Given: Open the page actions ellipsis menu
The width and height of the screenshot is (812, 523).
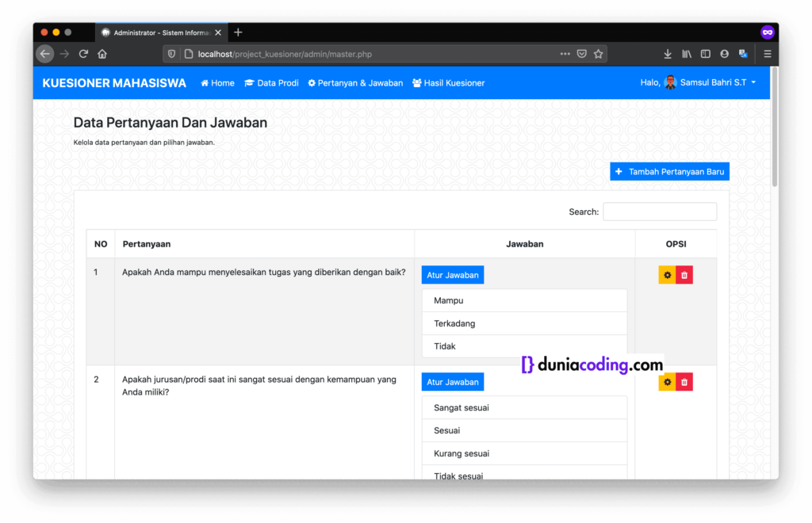Looking at the screenshot, I should tap(564, 54).
